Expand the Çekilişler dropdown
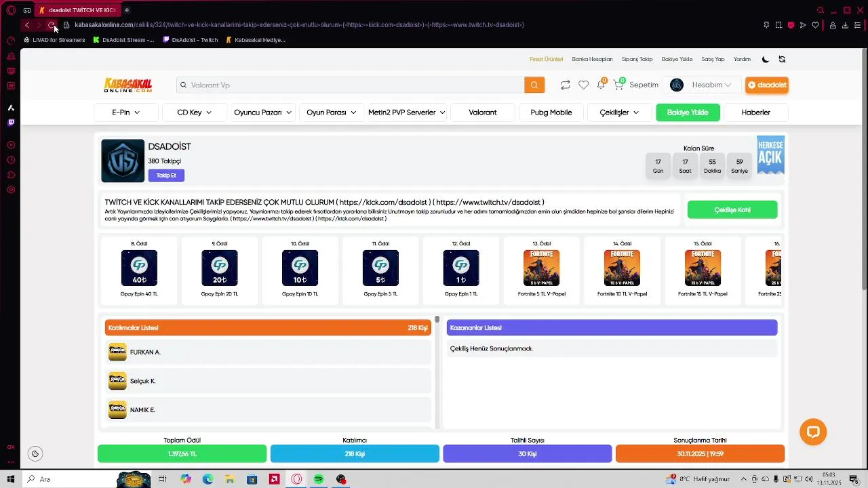Image resolution: width=868 pixels, height=488 pixels. pyautogui.click(x=619, y=113)
